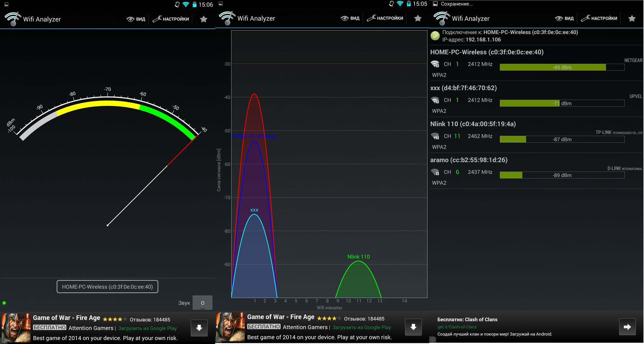Tap Wi-Fi status icon in left status bar
Image resolution: width=644 pixels, height=344 pixels.
tap(186, 4)
